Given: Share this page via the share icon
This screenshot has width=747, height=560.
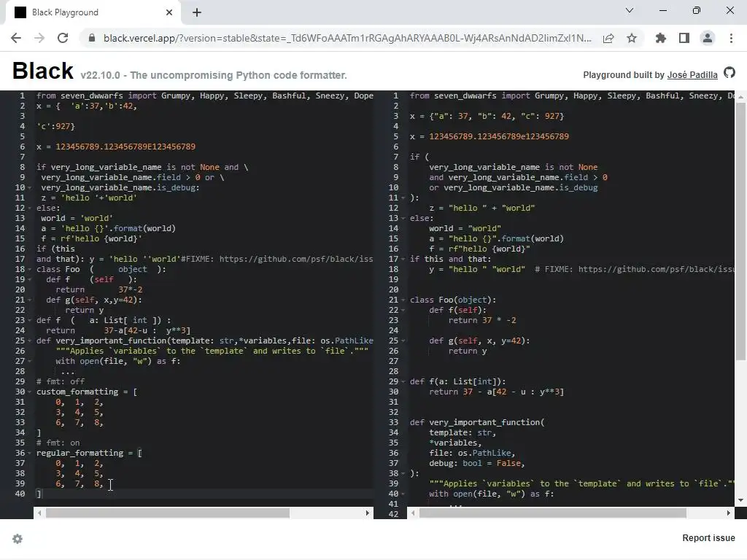Looking at the screenshot, I should tap(608, 38).
